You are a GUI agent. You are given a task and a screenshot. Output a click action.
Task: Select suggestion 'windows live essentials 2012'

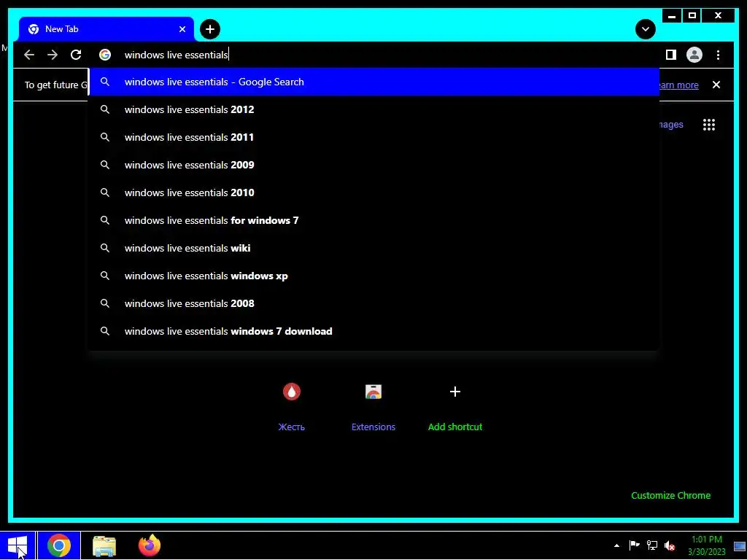(x=374, y=109)
